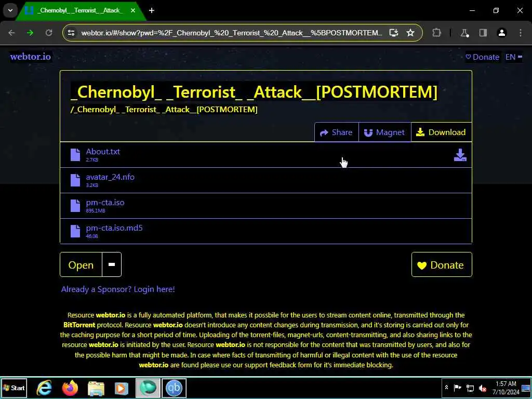The image size is (532, 399).
Task: Open Chrome Labs flask icon
Action: (464, 33)
